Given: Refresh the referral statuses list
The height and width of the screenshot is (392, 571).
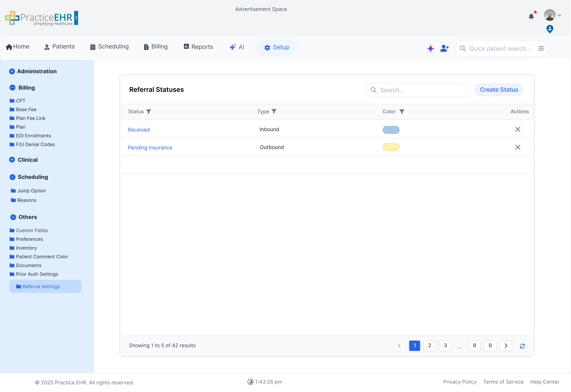Looking at the screenshot, I should pos(523,346).
